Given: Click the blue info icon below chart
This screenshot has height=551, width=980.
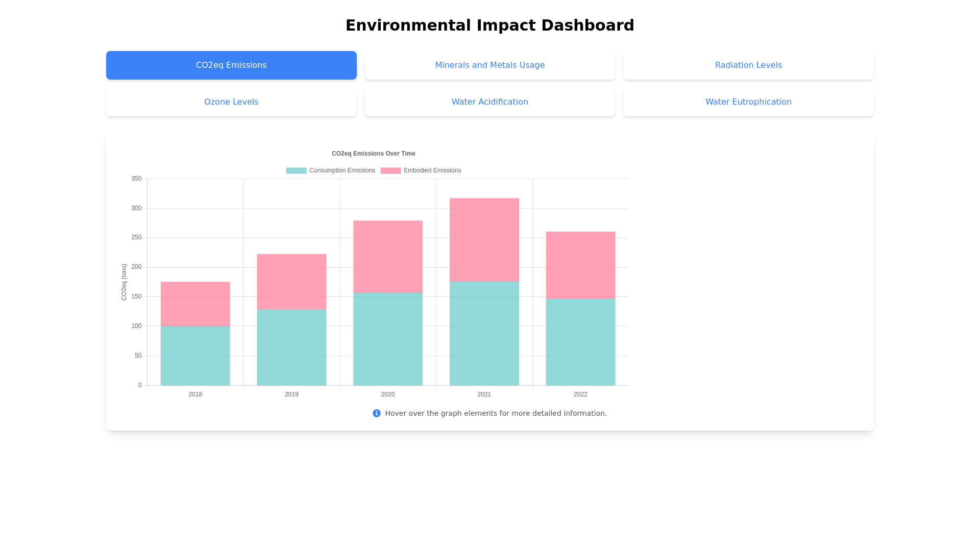Looking at the screenshot, I should pyautogui.click(x=376, y=413).
